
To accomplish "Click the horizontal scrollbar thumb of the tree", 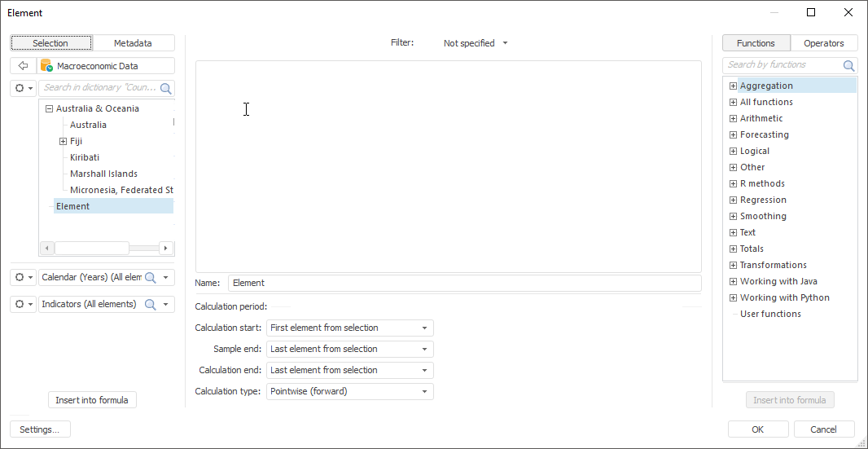I will tap(92, 248).
